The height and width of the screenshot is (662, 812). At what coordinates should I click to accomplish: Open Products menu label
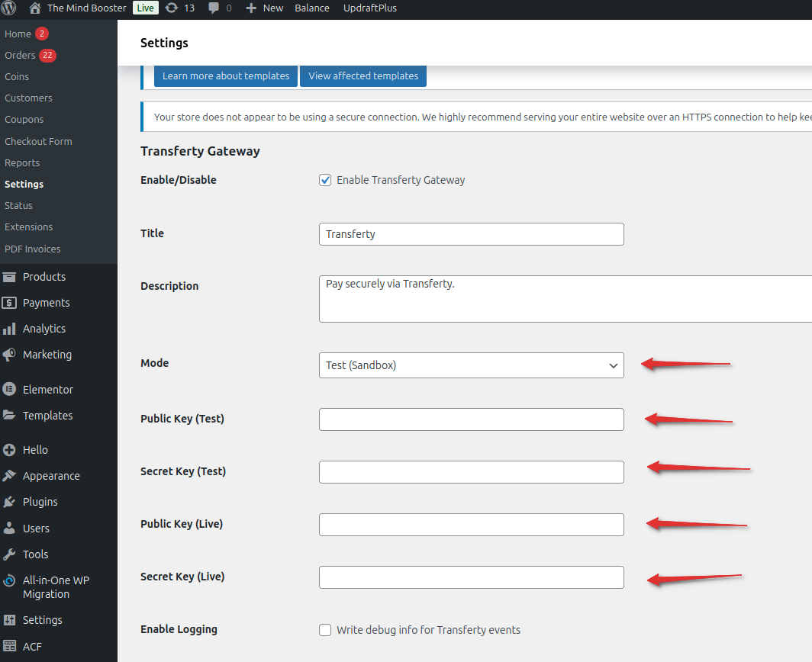click(44, 277)
